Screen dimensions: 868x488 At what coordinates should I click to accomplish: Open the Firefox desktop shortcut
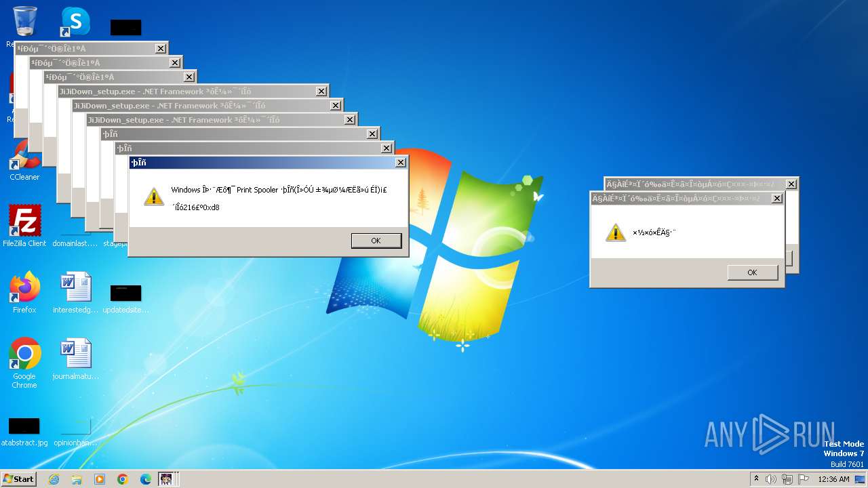tap(24, 292)
